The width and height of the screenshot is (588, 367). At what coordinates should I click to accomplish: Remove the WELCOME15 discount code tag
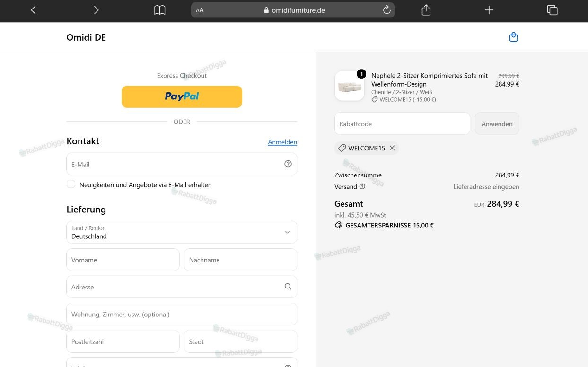[x=392, y=148]
